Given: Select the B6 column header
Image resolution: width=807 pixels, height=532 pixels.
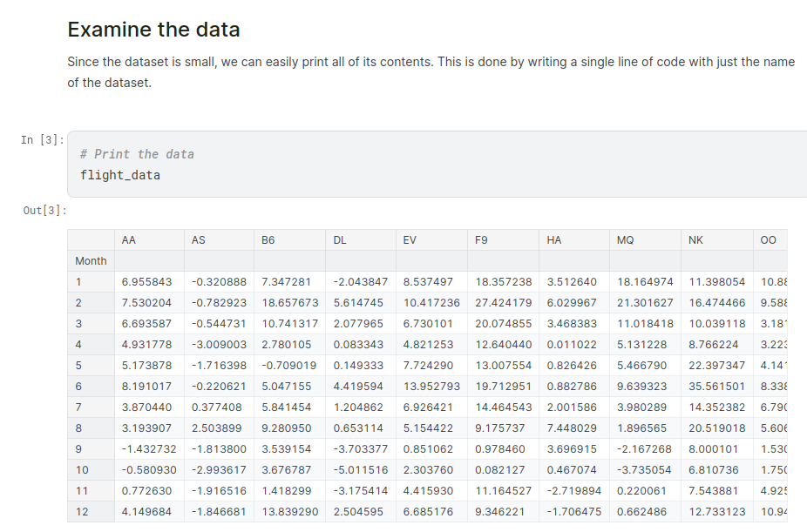Looking at the screenshot, I should [268, 240].
